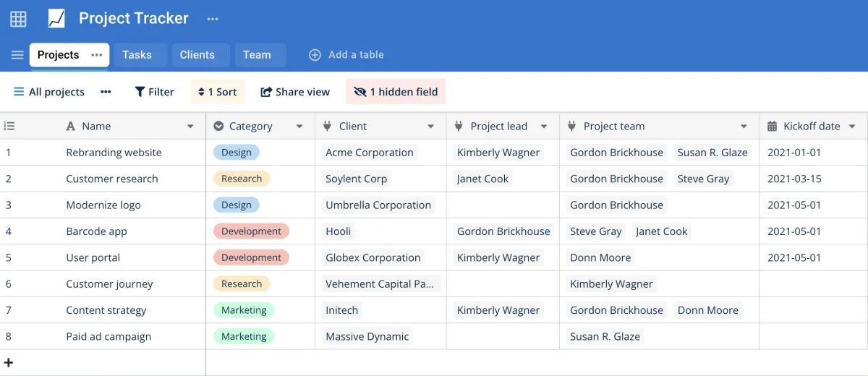Toggle the 1 hidden field control
868x376 pixels.
396,92
